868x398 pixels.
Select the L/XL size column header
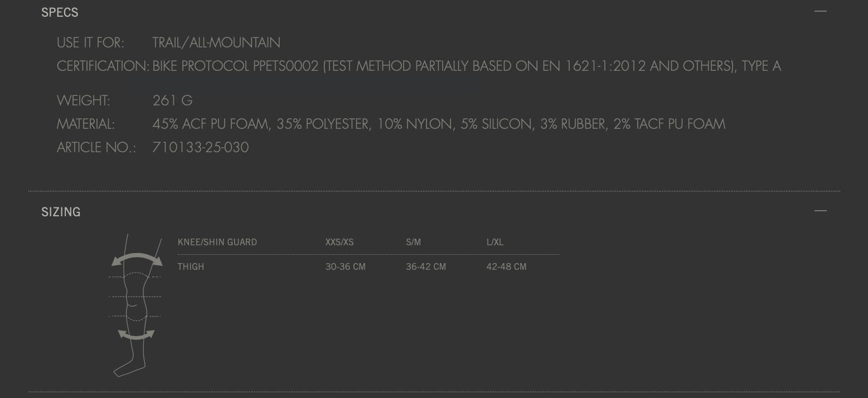(495, 242)
